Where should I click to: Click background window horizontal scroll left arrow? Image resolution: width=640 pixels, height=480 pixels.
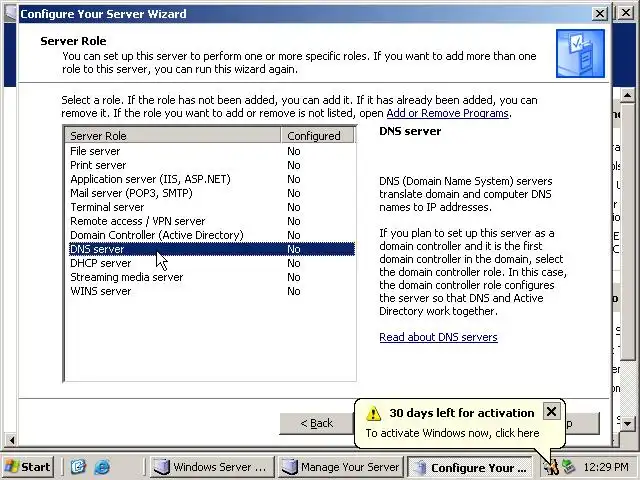11,440
